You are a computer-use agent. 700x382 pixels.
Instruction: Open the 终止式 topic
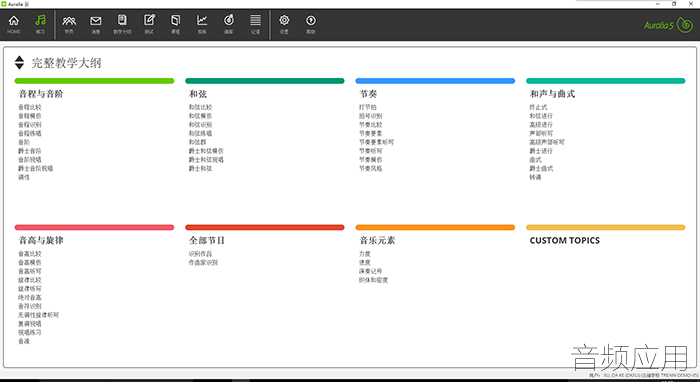coord(538,107)
